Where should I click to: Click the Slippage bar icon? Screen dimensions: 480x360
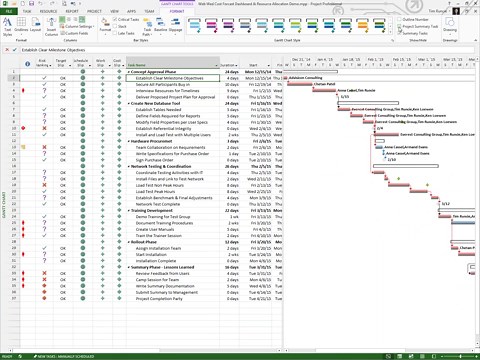175,25
